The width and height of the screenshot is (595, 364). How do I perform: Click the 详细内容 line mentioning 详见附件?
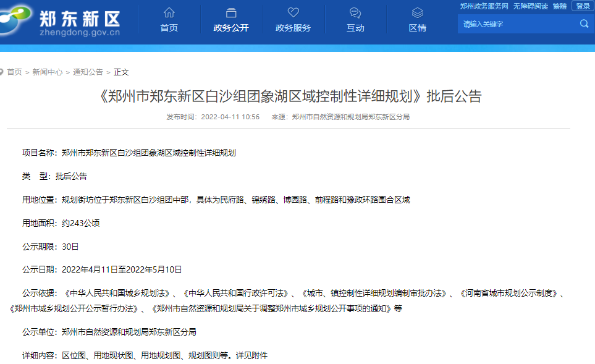145,355
